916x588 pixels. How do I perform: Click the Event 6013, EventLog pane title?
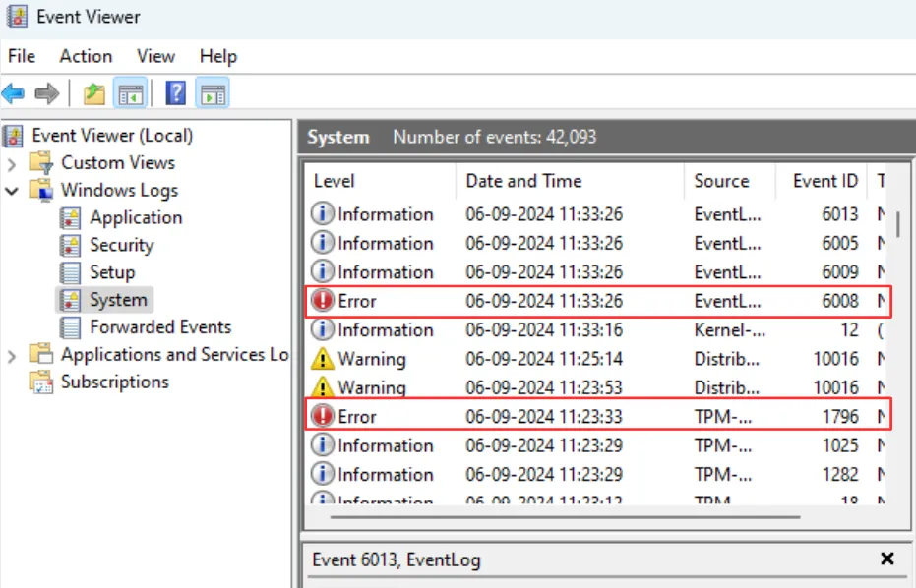397,559
